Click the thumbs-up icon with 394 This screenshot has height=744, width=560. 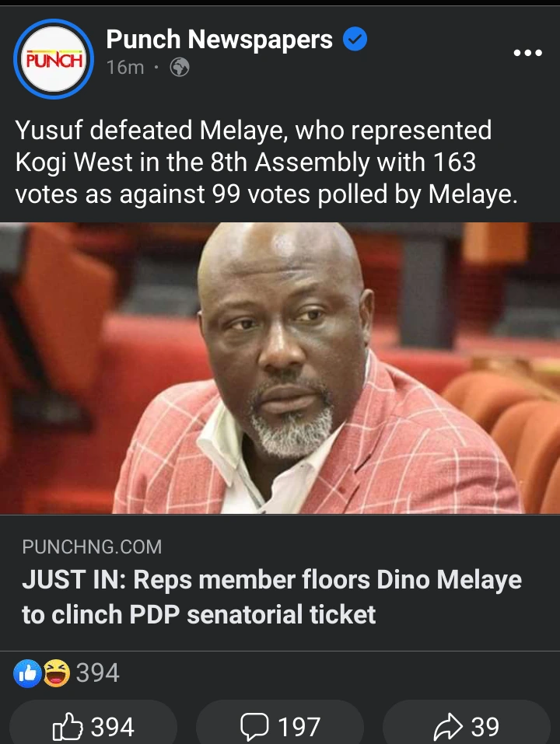68,726
